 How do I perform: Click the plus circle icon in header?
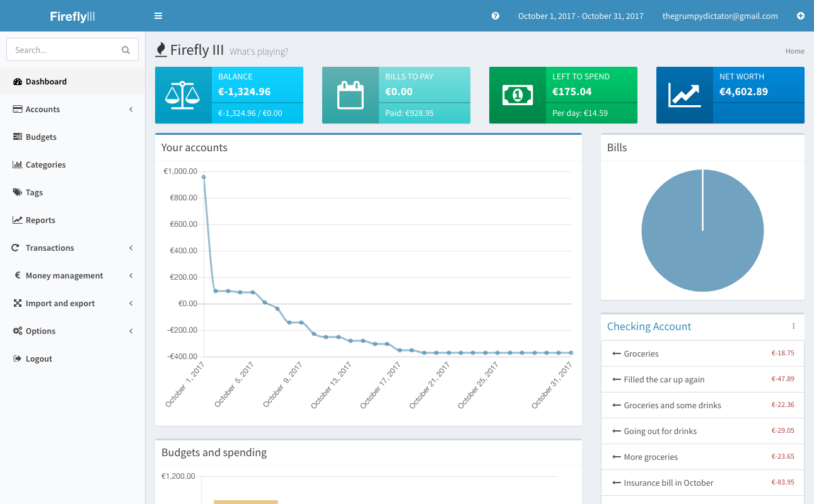(801, 16)
